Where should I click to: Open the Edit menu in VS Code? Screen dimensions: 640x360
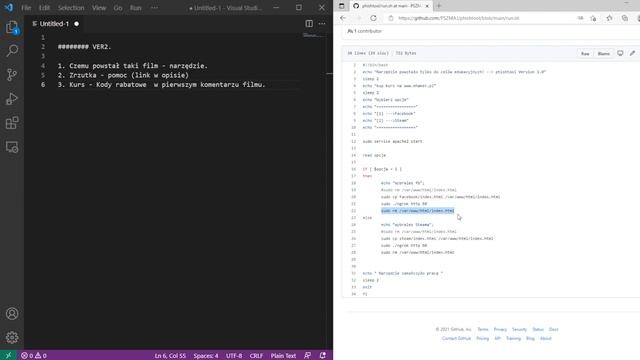coord(44,8)
